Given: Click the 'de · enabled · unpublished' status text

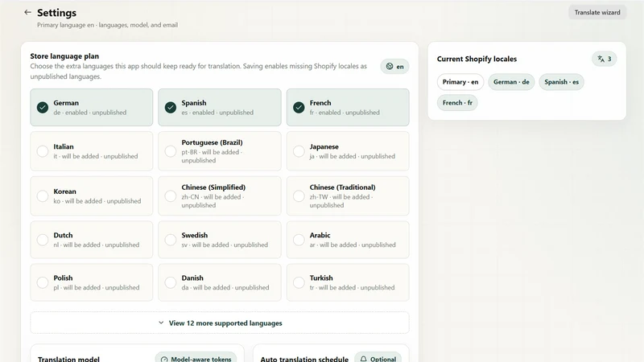Looking at the screenshot, I should click(x=90, y=112).
